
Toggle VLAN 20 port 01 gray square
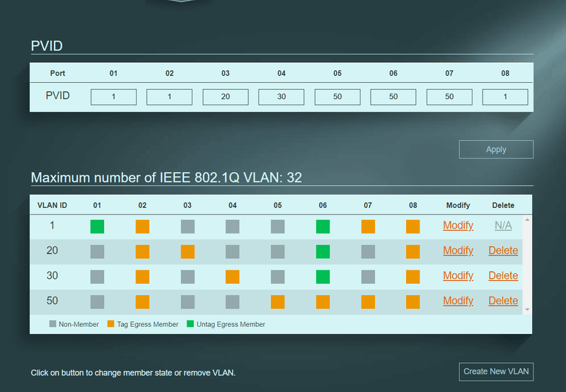[97, 252]
